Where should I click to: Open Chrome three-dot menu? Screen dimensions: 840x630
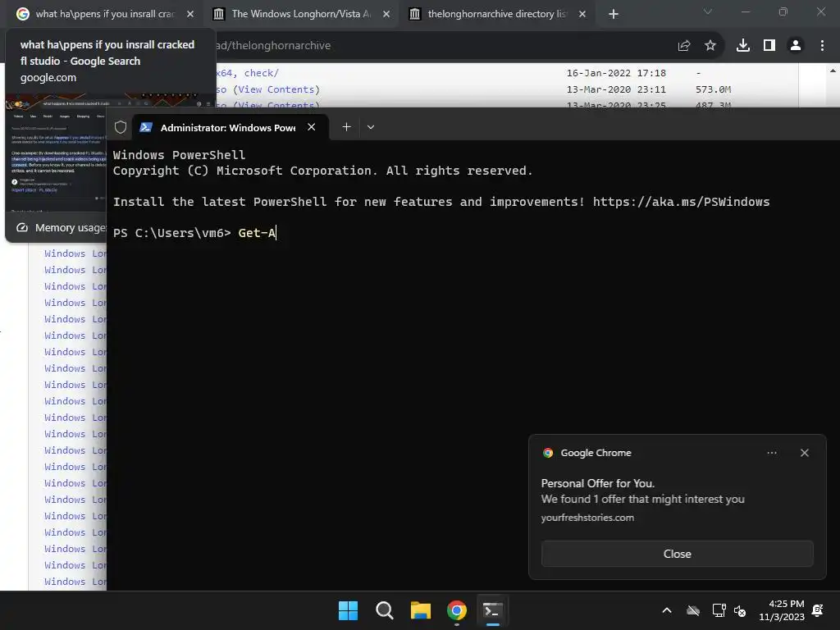(822, 46)
